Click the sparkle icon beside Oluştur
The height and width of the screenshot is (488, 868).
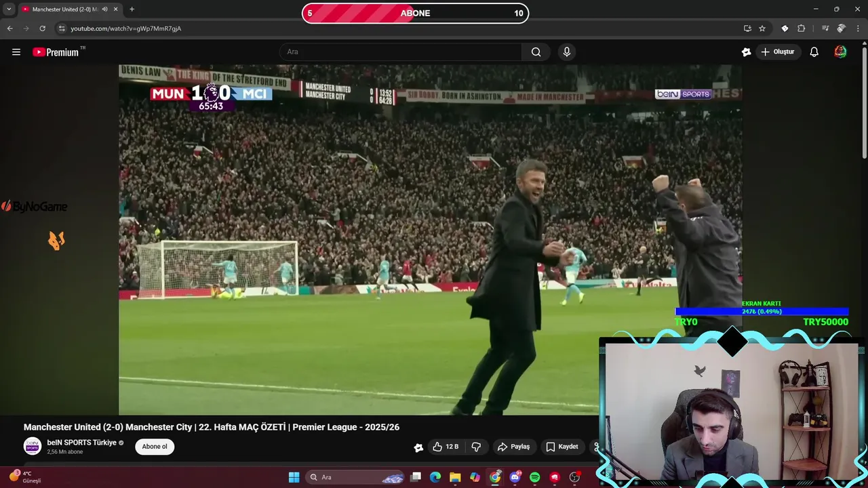(746, 52)
